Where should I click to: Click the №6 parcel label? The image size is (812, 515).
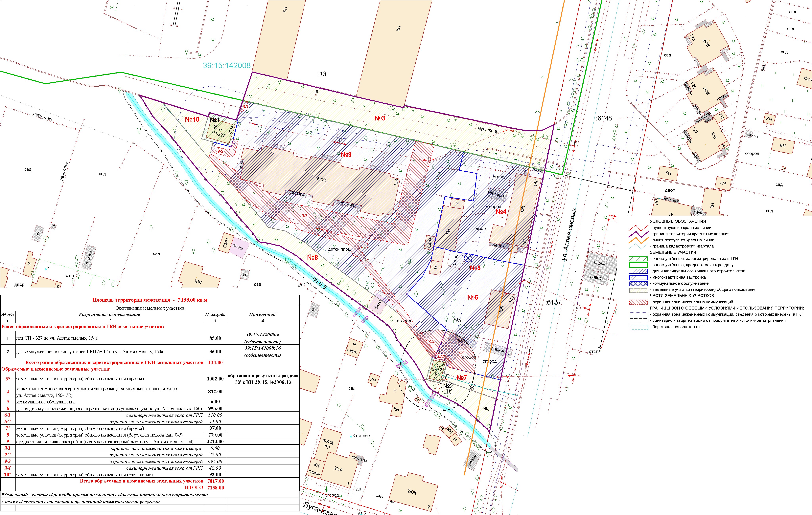[x=473, y=297]
